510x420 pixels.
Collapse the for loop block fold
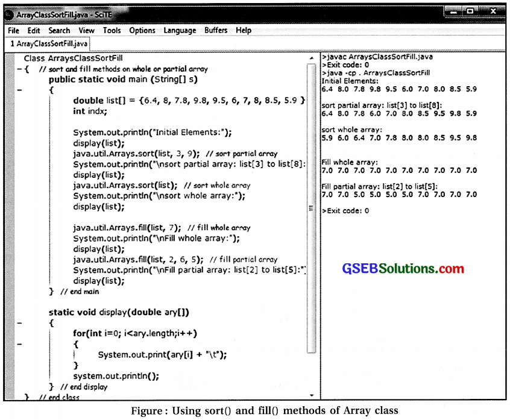click(x=20, y=344)
